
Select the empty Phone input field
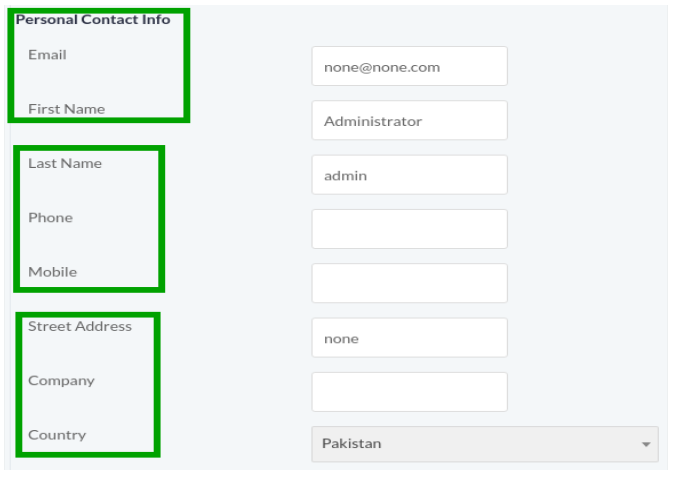pos(409,229)
